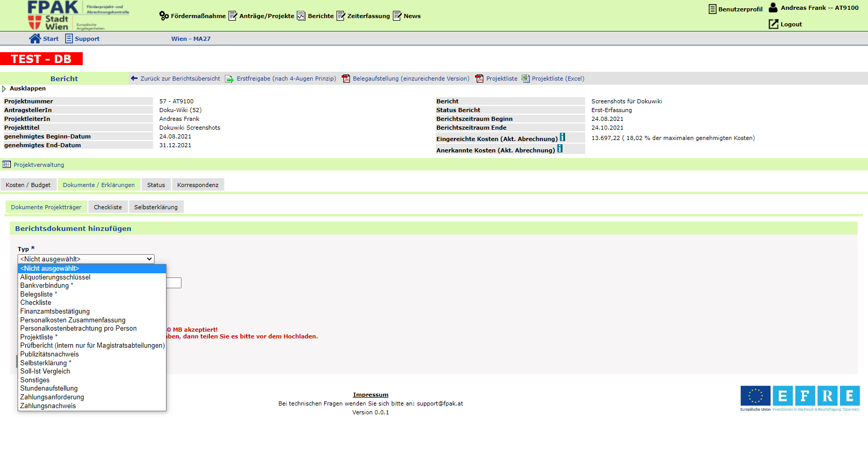Choose Zahlungsnachweis in the dropdown list
Viewport: 868px width, 466px height.
pos(48,406)
